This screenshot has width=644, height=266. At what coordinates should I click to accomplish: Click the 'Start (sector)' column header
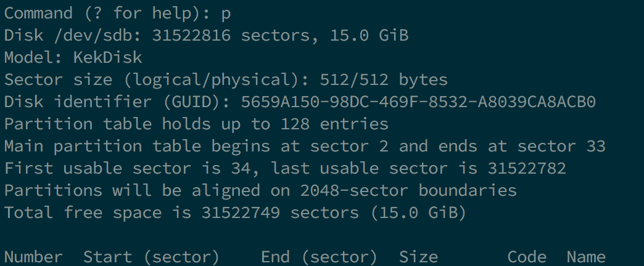[152, 257]
